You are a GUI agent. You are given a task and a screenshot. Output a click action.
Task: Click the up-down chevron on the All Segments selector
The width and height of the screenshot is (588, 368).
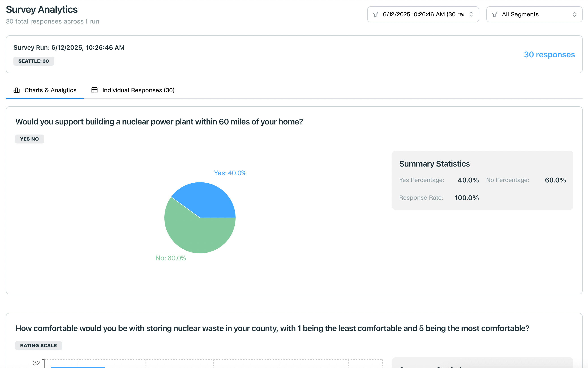(x=574, y=14)
